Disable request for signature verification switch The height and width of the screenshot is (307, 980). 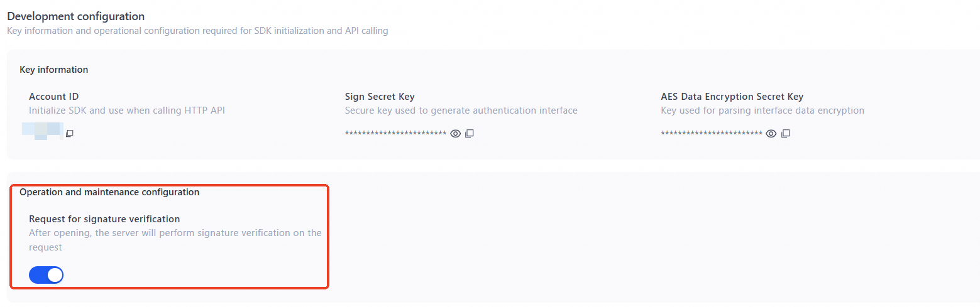click(x=47, y=275)
